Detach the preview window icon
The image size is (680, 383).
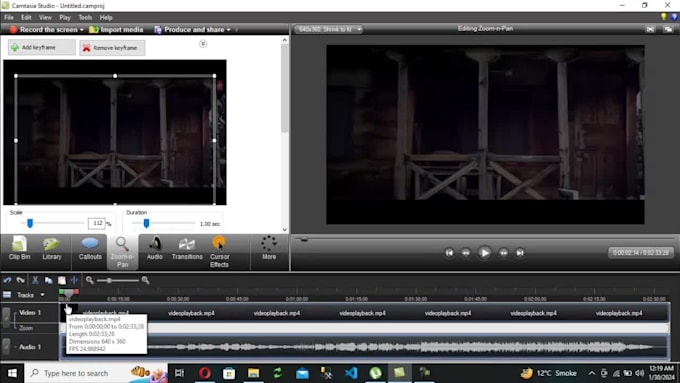(x=668, y=29)
